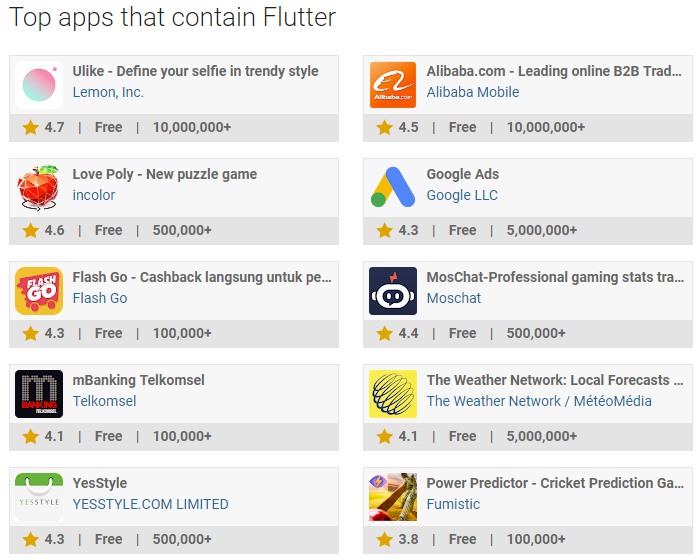The height and width of the screenshot is (560, 700).
Task: Click the Love Poly puzzle game title
Action: click(165, 174)
